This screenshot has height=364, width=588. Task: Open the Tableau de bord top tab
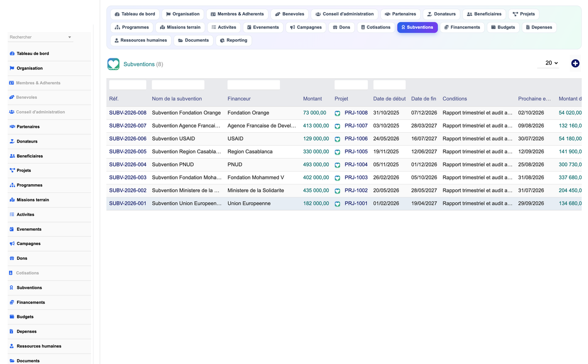click(135, 14)
